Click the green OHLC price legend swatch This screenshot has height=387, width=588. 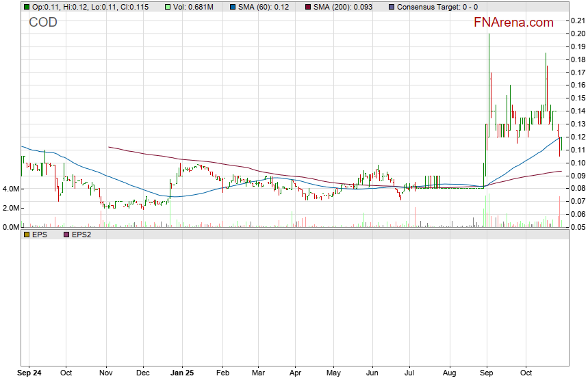coord(27,7)
